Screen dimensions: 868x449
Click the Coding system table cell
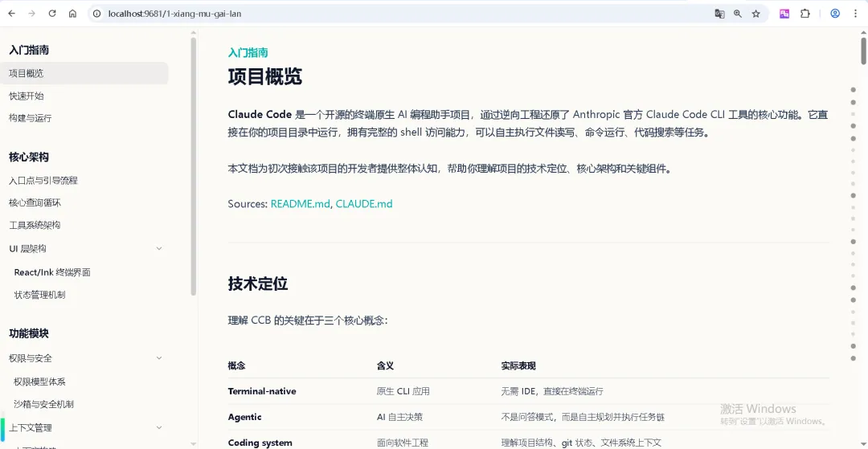click(260, 443)
